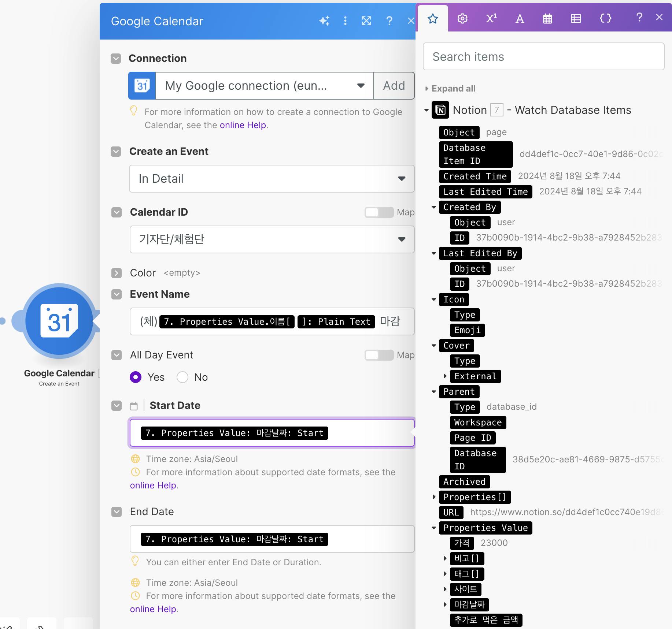
Task: Insert the 가격 property pill
Action: coord(462,543)
